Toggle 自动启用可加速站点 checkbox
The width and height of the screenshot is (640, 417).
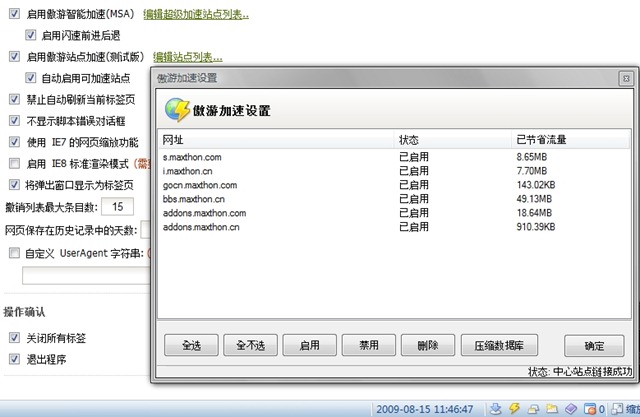tap(31, 78)
